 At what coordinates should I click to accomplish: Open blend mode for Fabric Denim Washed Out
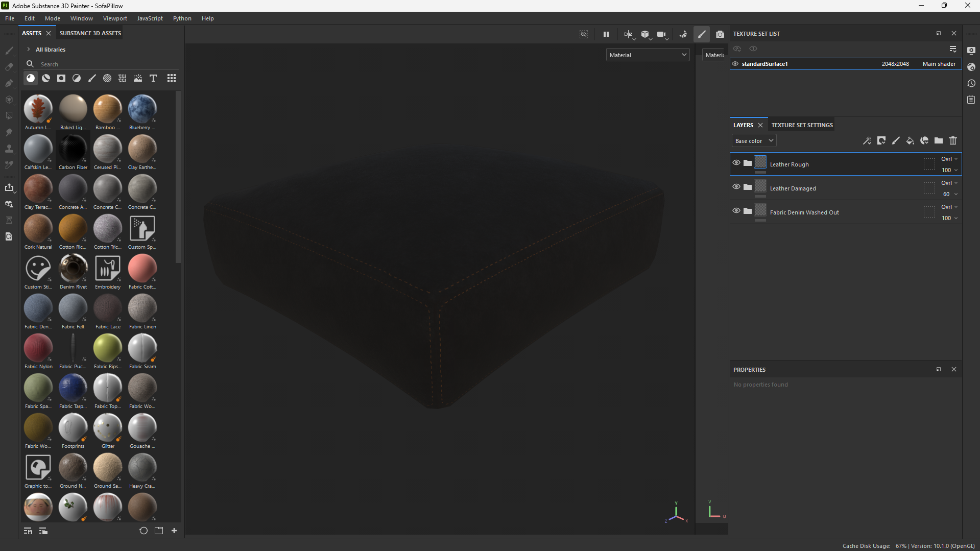coord(949,207)
